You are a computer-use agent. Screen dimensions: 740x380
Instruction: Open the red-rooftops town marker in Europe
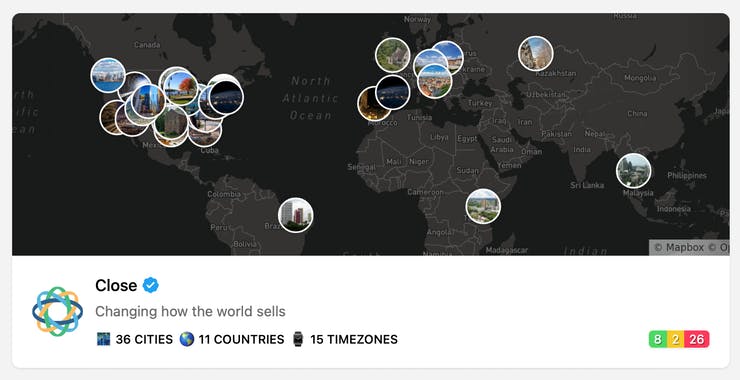tap(435, 81)
